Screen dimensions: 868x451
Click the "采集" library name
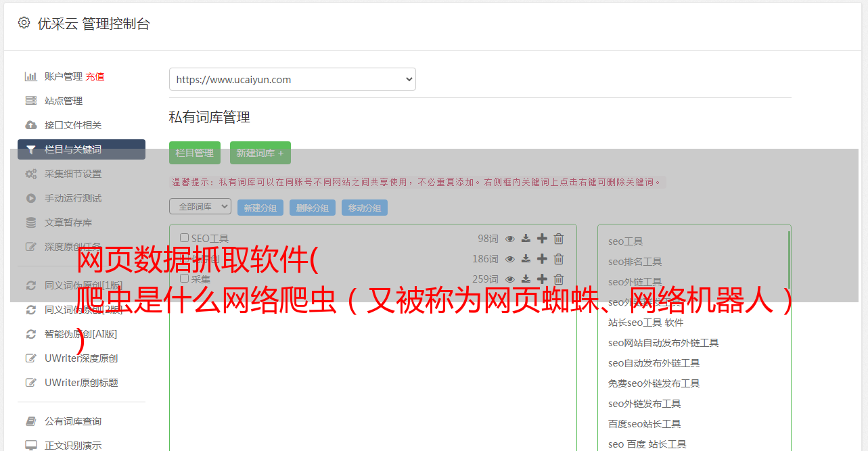[x=201, y=279]
